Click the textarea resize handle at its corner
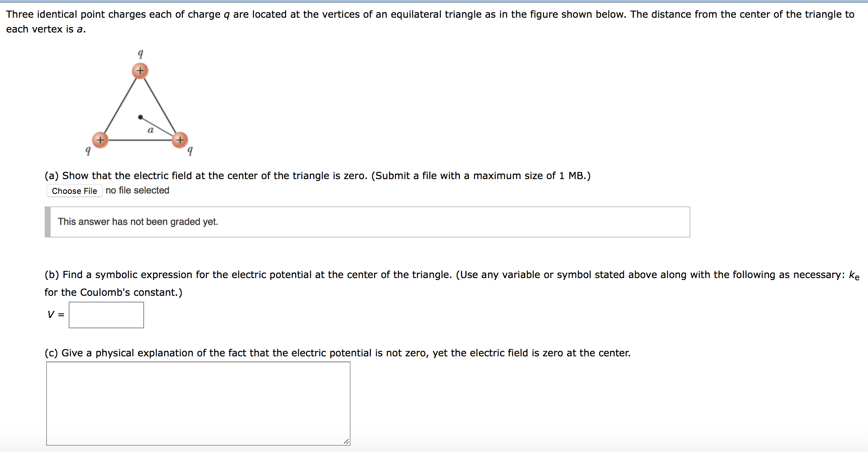Screen dimensions: 868x452 [346, 441]
